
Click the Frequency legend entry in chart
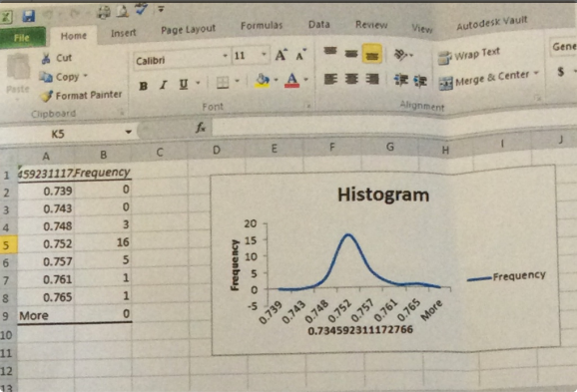click(x=507, y=276)
